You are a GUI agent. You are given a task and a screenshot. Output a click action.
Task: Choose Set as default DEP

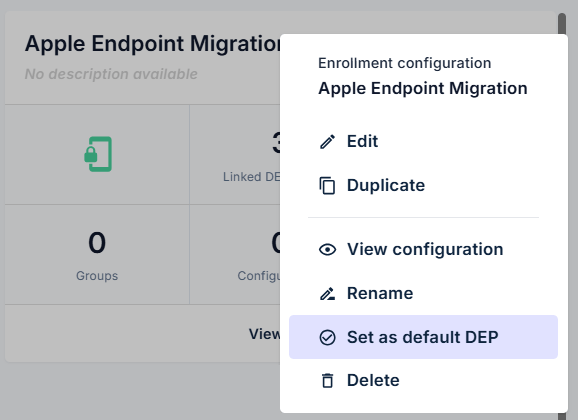(x=423, y=337)
